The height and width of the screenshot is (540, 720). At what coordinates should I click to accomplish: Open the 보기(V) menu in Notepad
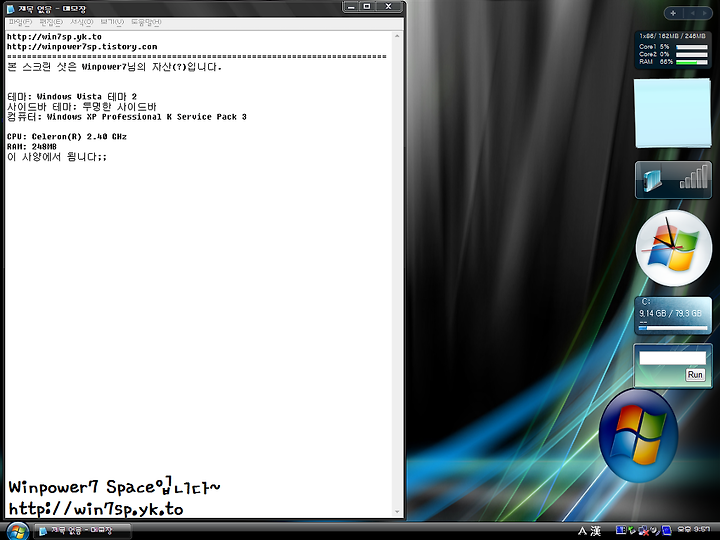click(112, 22)
